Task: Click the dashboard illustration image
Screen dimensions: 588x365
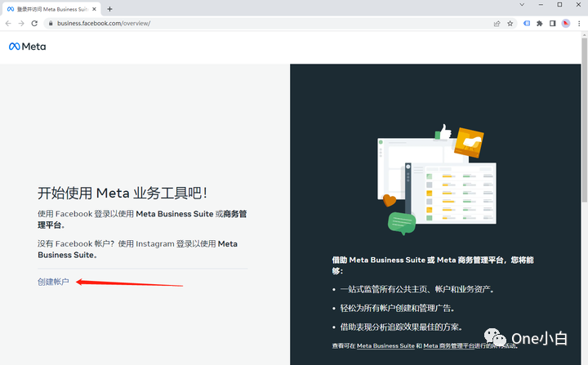Action: coord(436,180)
